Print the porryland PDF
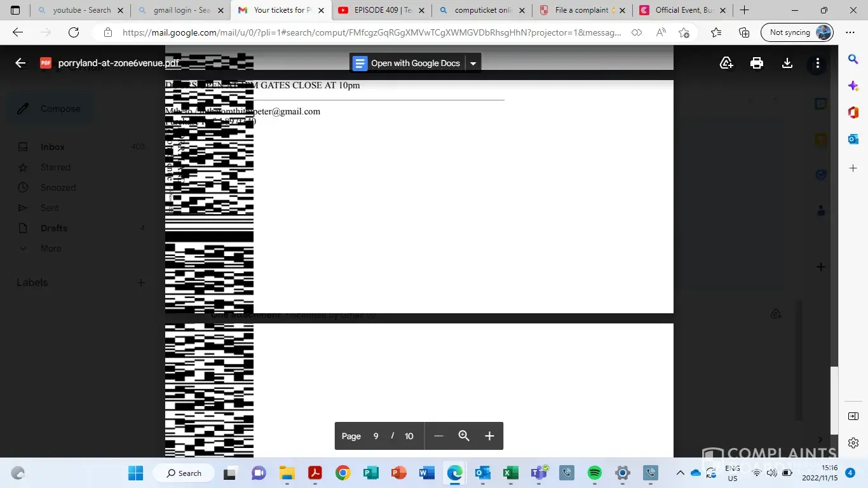 (x=756, y=63)
